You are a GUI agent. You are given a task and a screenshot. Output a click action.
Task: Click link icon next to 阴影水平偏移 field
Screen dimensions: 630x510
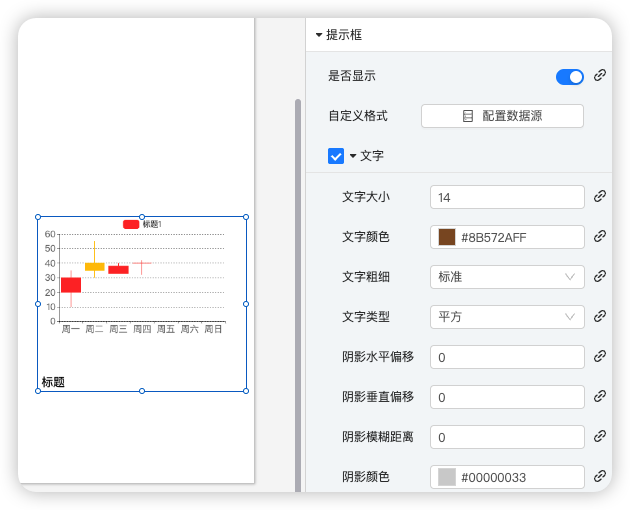click(x=600, y=356)
